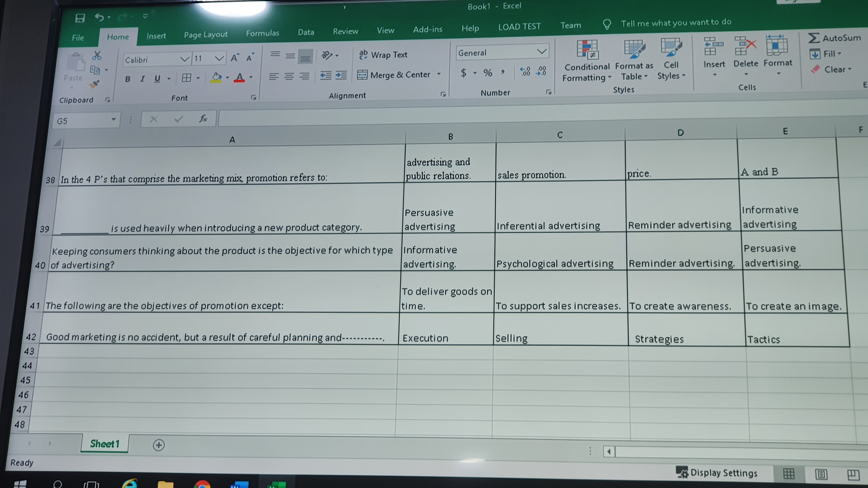This screenshot has width=868, height=488.
Task: Click the Percent Style icon
Action: click(488, 73)
